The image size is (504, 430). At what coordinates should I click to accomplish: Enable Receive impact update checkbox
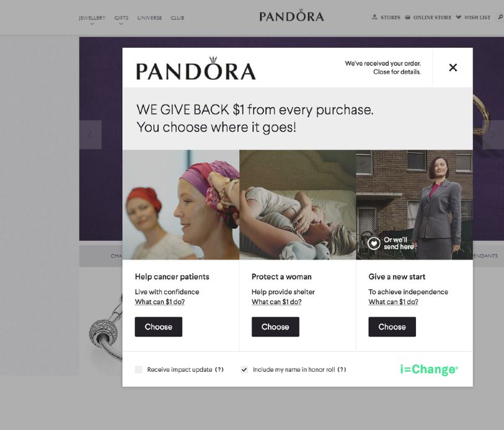(x=138, y=369)
